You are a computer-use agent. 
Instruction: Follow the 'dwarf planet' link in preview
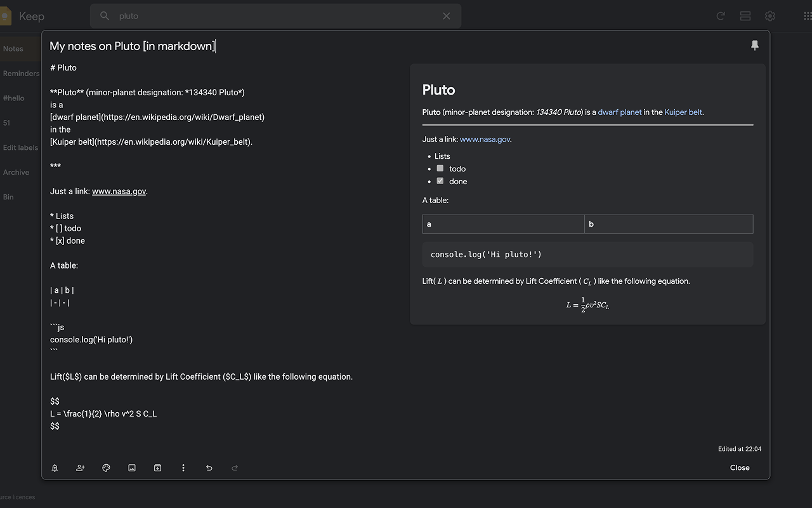click(620, 112)
